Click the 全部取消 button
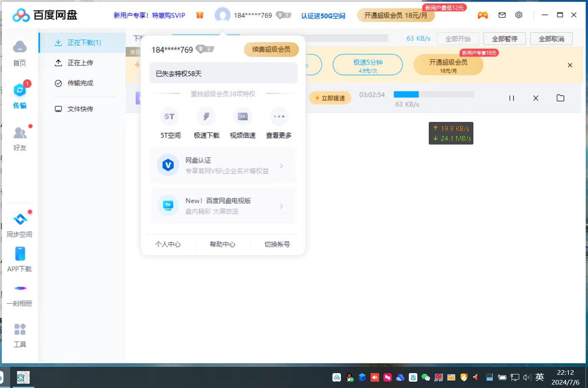This screenshot has width=588, height=388. 551,39
